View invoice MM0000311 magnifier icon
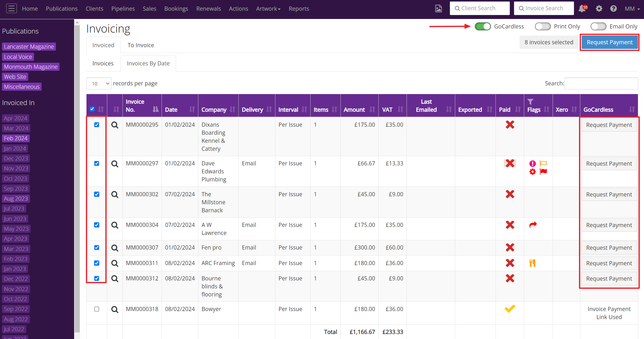This screenshot has width=644, height=339. [x=115, y=263]
